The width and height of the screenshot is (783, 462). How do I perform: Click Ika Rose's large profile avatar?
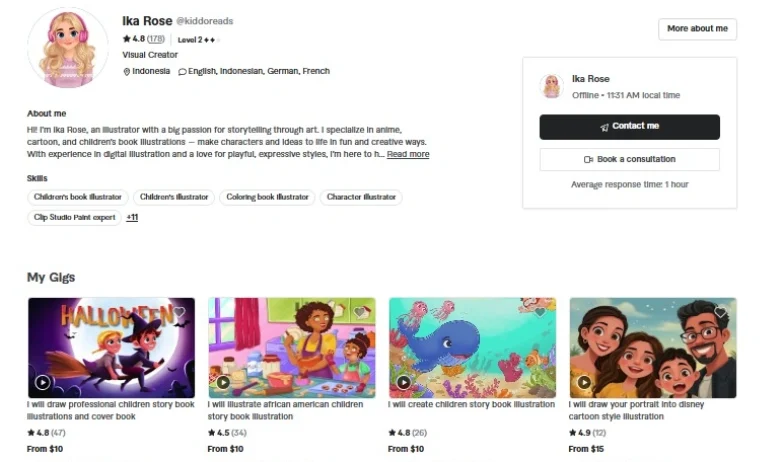[67, 47]
